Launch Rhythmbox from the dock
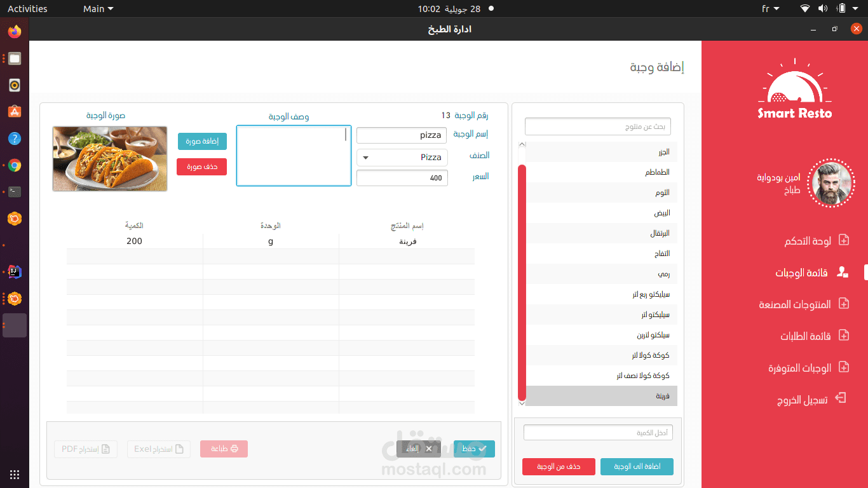868x488 pixels. click(15, 85)
